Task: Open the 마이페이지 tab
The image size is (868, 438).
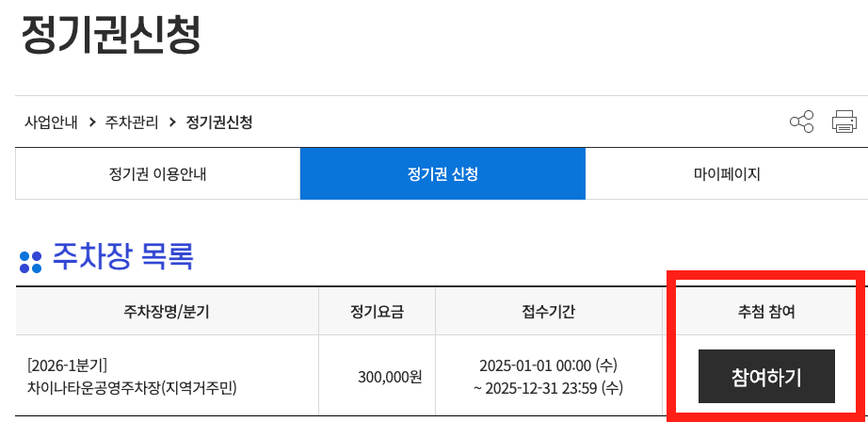Action: tap(727, 174)
